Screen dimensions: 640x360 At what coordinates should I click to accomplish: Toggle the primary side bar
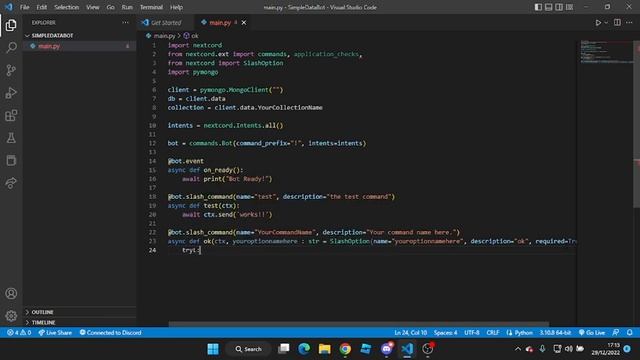click(x=538, y=7)
